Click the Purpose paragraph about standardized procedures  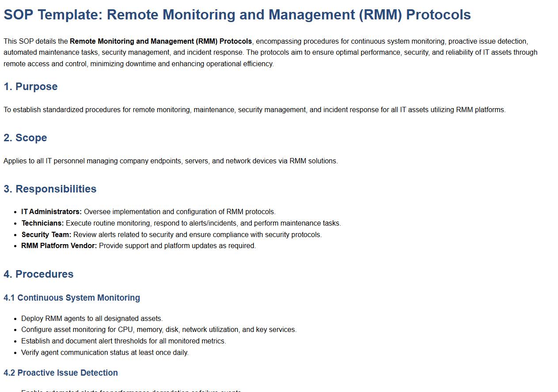tap(254, 110)
